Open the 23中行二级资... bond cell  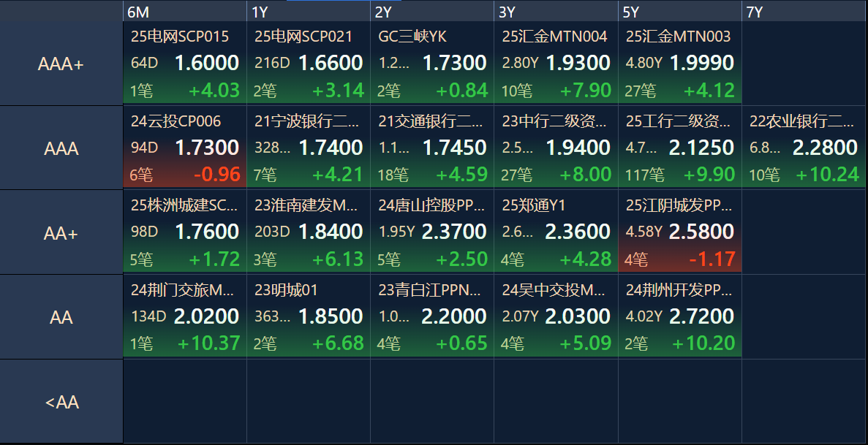coord(556,147)
